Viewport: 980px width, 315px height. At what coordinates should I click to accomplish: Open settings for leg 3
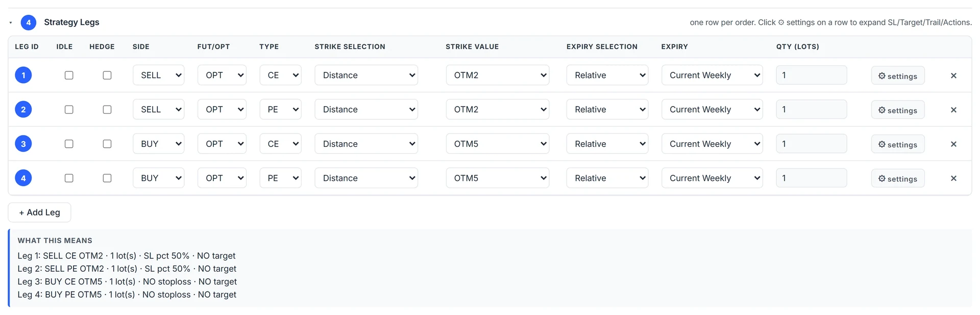pyautogui.click(x=897, y=144)
